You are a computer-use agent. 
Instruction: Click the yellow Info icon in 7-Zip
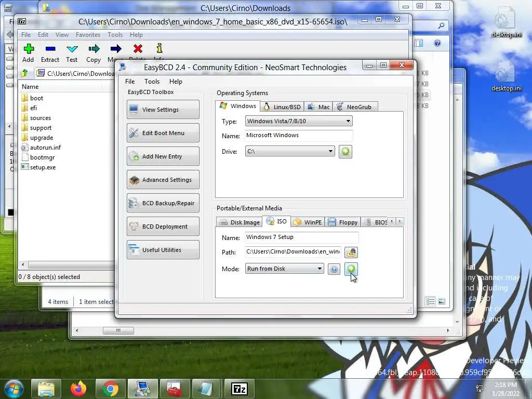[159, 48]
